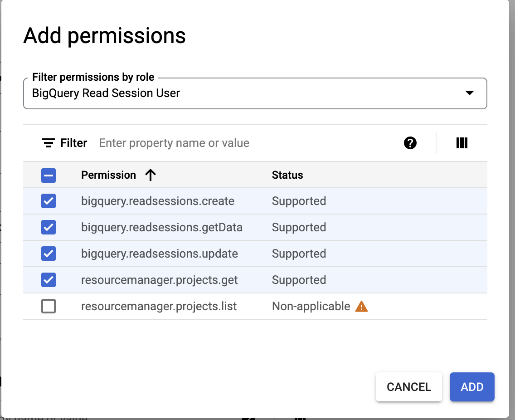515x420 pixels.
Task: Uncheck bigquery.readsessions.getData permission
Action: pyautogui.click(x=48, y=227)
